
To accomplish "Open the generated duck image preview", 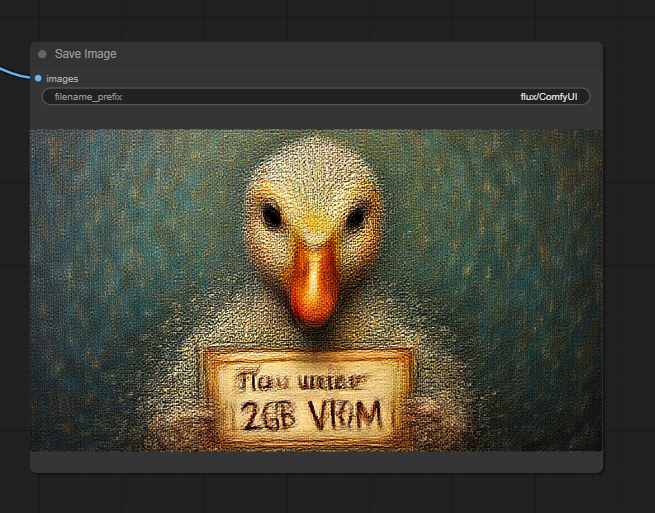I will tap(316, 290).
